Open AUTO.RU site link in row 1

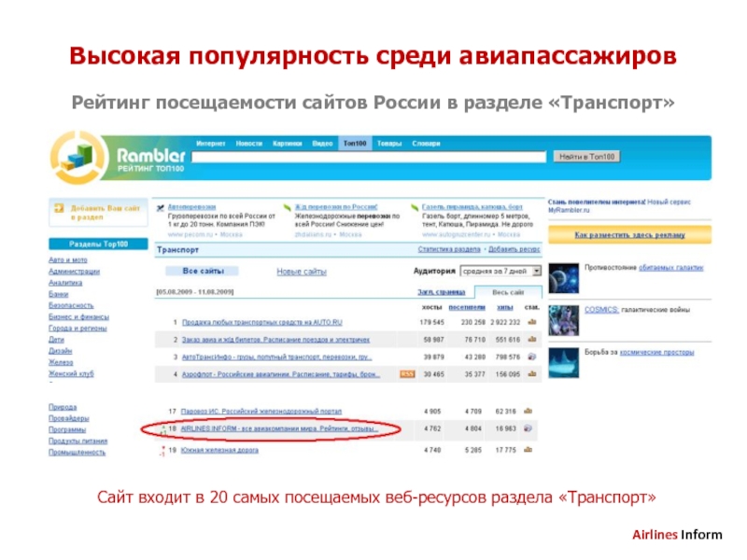pos(262,322)
